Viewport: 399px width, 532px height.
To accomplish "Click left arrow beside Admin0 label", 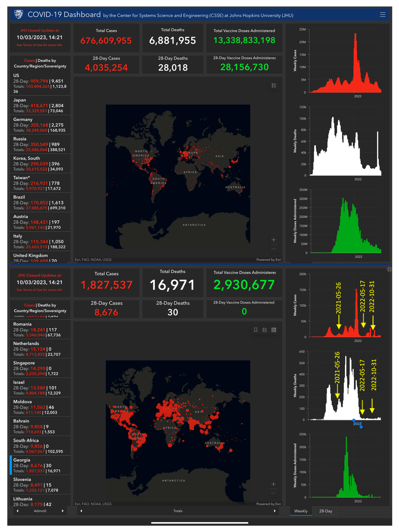I will coord(17,511).
